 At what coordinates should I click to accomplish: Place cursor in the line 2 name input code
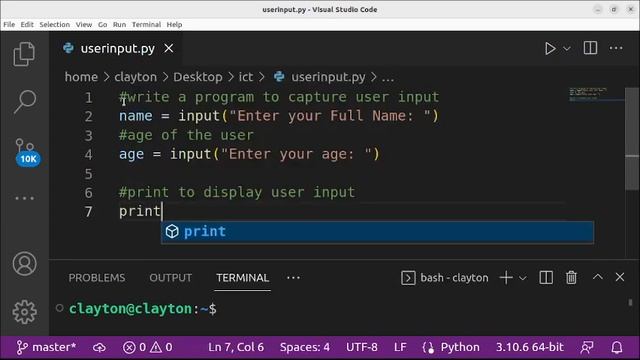pyautogui.click(x=279, y=116)
